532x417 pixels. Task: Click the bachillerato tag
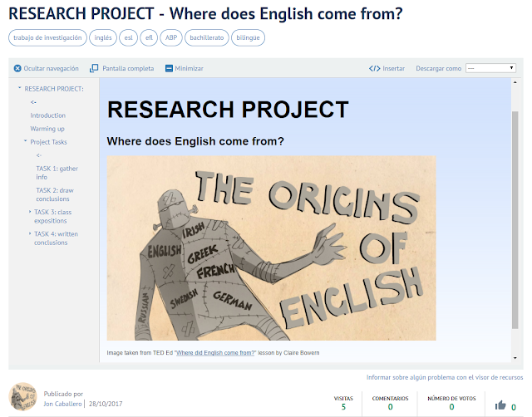click(207, 37)
